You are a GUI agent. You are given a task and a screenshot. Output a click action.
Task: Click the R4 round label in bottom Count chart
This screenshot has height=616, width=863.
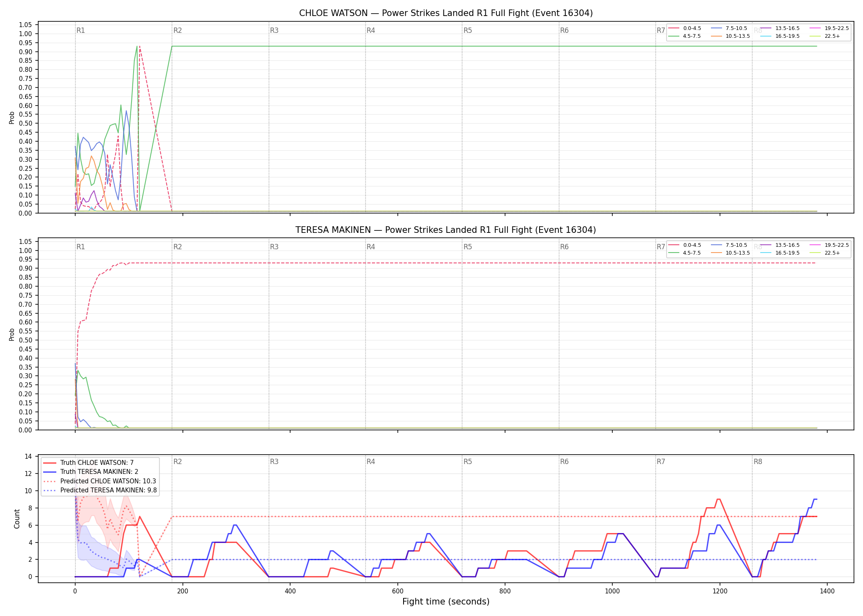coord(371,462)
